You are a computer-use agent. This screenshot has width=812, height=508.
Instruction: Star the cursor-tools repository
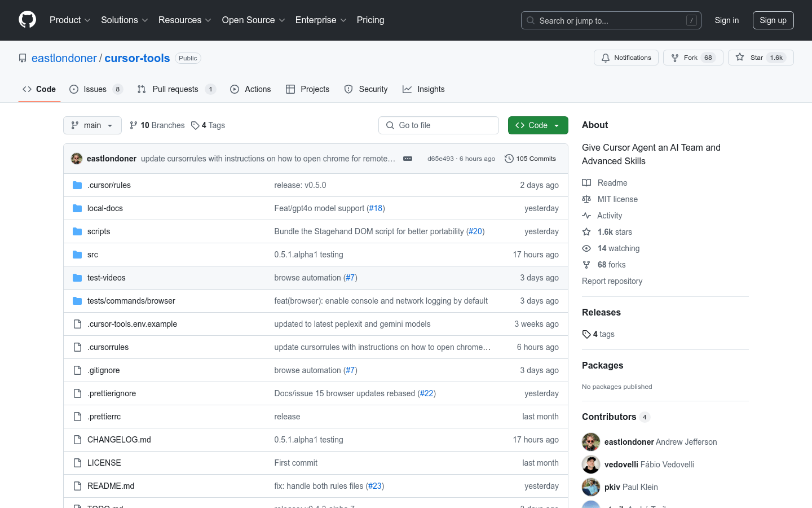click(761, 58)
